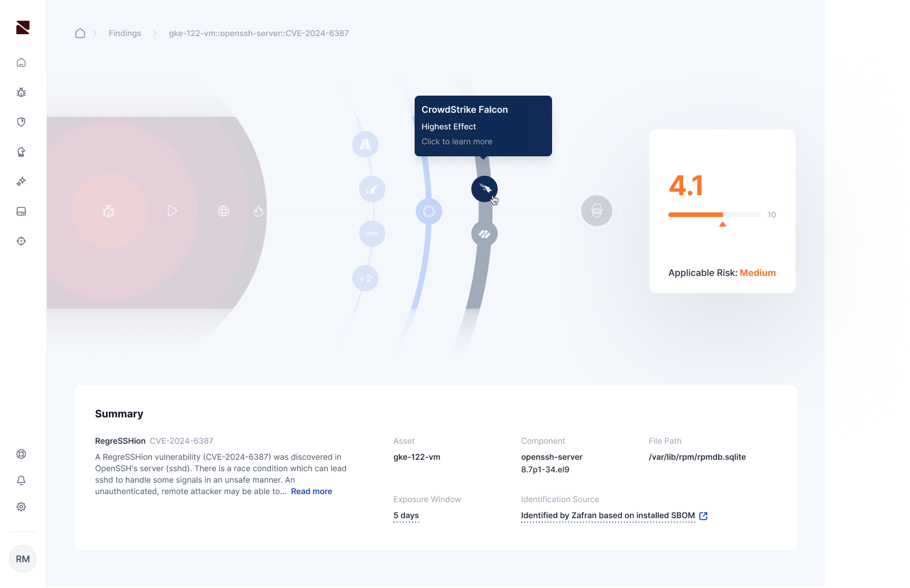Click the sparkles icon in the sidebar

(x=21, y=181)
